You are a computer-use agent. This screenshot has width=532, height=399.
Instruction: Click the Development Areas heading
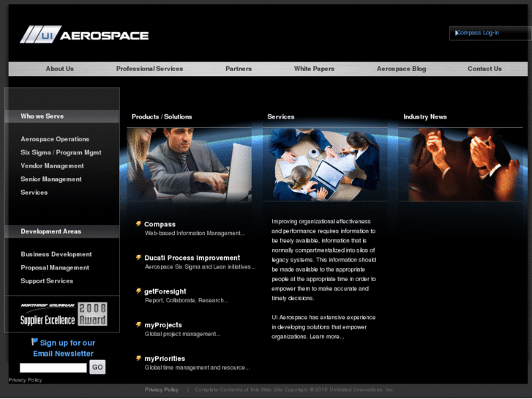[x=51, y=231]
